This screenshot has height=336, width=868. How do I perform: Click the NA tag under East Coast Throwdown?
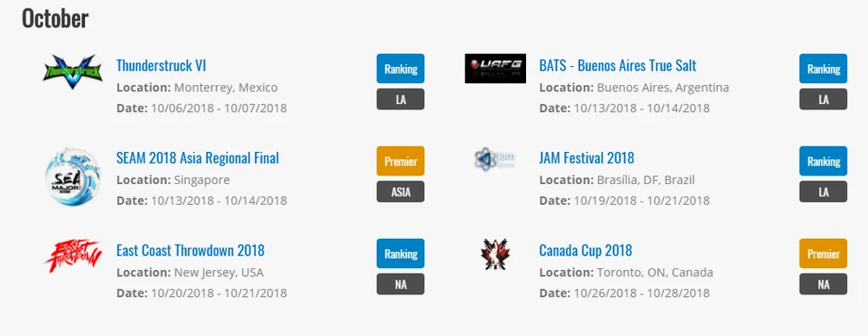tap(401, 284)
